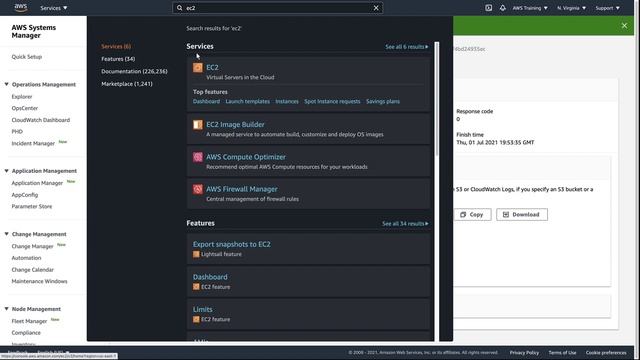
Task: Open Change Manager in sidebar
Action: [x=32, y=246]
